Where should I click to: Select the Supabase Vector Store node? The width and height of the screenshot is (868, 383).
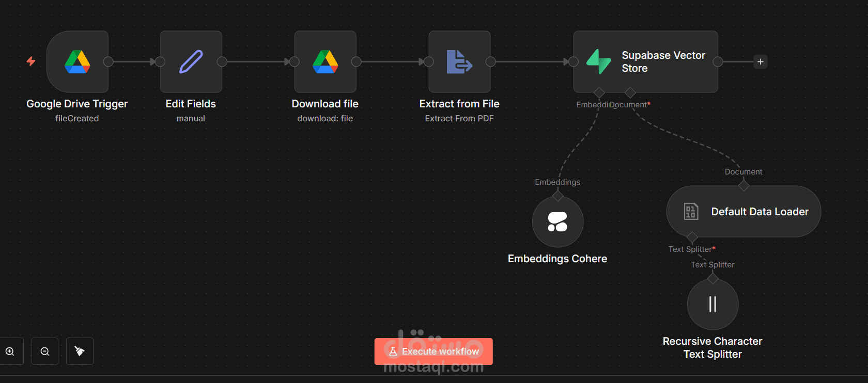click(x=646, y=61)
